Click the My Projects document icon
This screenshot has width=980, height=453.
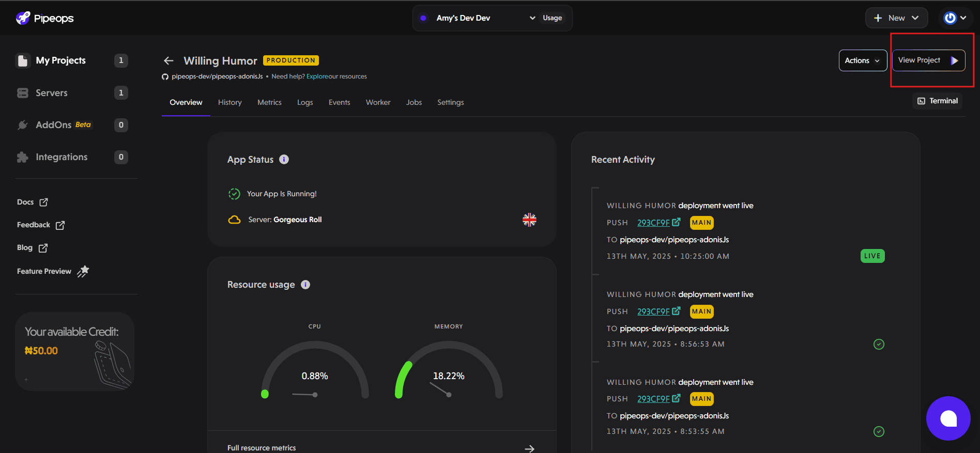click(x=23, y=60)
